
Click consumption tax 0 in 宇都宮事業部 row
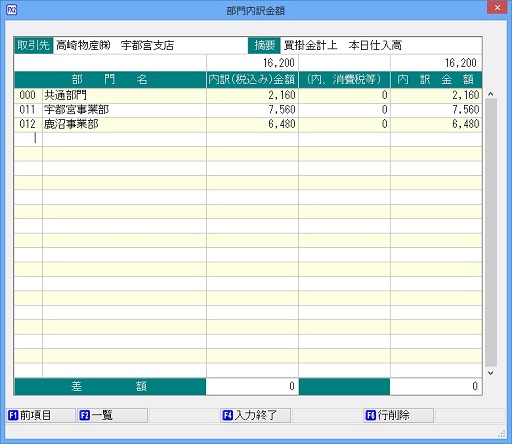point(344,110)
